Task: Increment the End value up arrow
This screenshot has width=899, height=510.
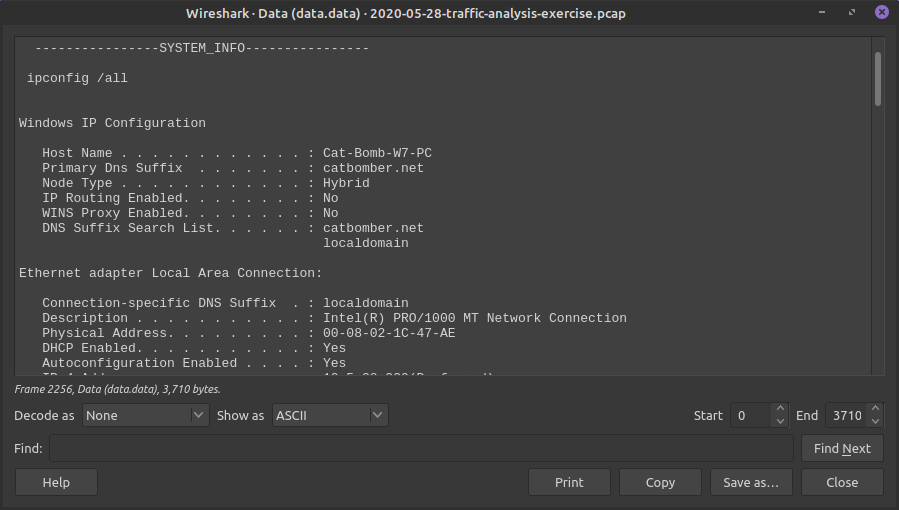Action: [x=875, y=409]
